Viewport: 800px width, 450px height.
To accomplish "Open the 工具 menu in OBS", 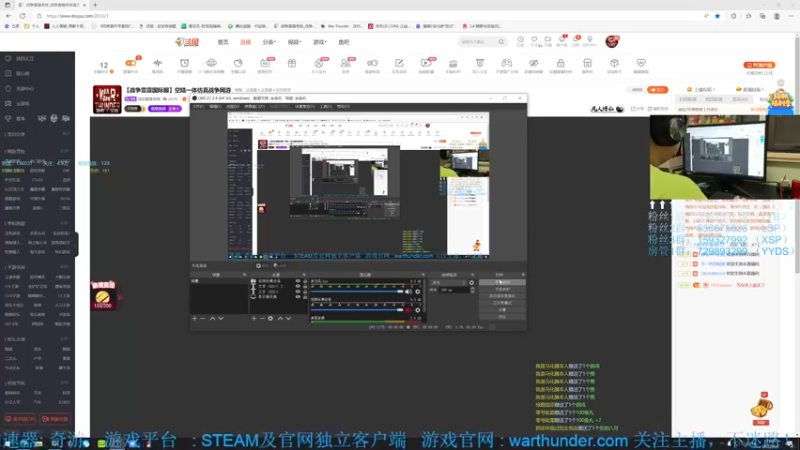I will [x=326, y=106].
